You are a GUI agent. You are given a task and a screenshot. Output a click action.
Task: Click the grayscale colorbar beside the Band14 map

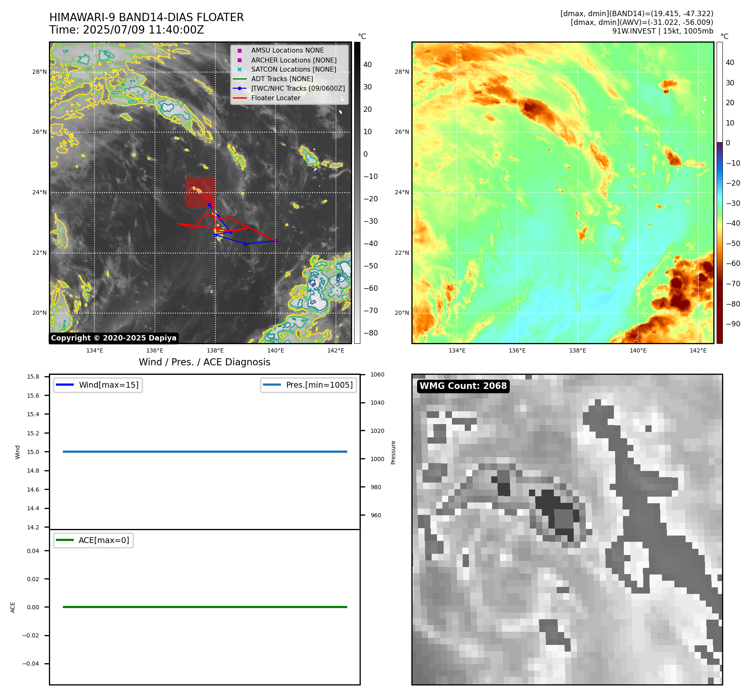coord(357,193)
